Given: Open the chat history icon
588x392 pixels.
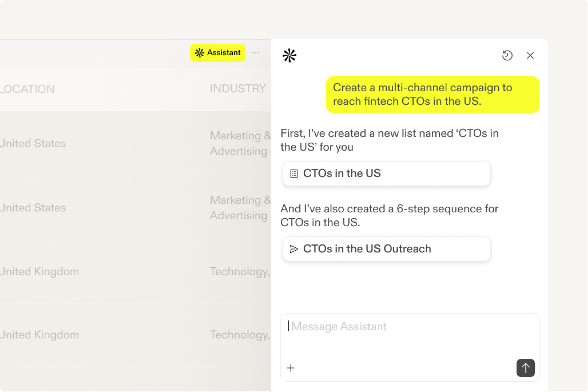Looking at the screenshot, I should pos(507,55).
